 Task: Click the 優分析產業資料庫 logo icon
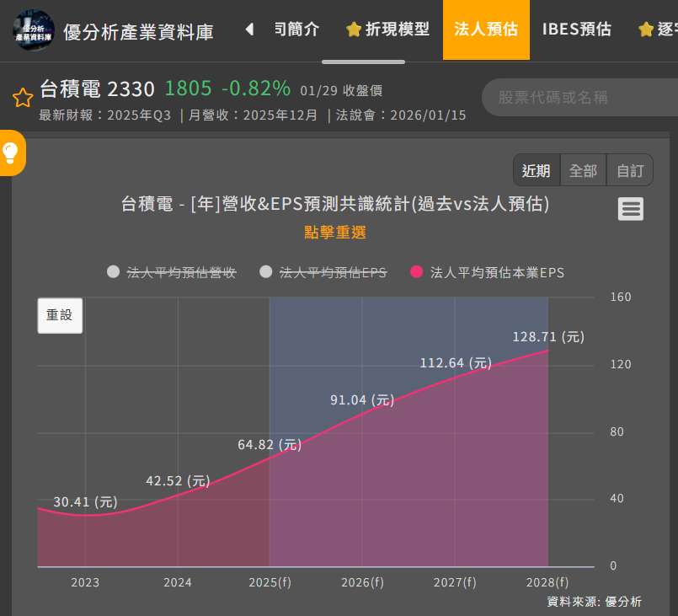pos(33,30)
